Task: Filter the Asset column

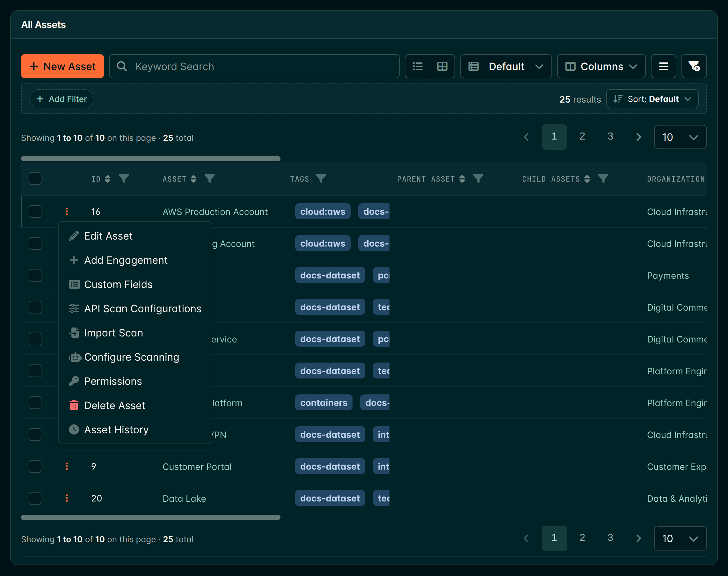Action: click(x=210, y=179)
